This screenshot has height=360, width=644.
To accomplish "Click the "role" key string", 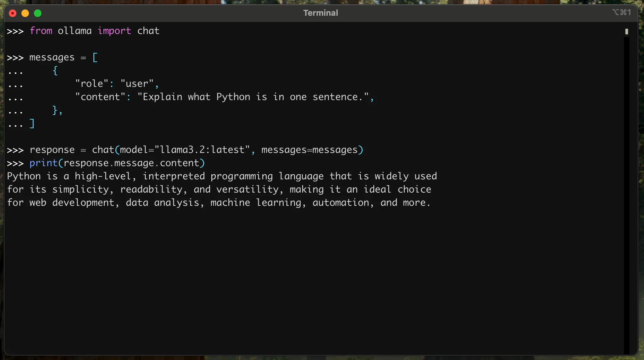I will [x=92, y=84].
